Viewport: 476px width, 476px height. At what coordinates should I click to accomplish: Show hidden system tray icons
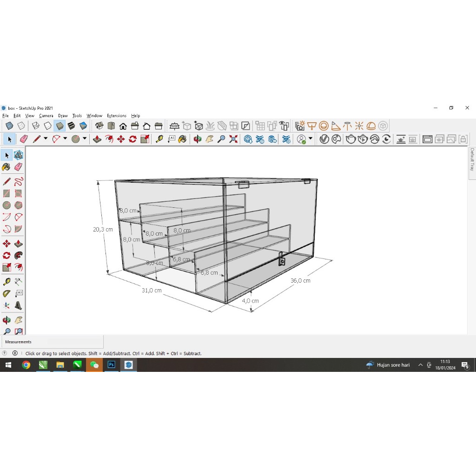[x=420, y=365]
